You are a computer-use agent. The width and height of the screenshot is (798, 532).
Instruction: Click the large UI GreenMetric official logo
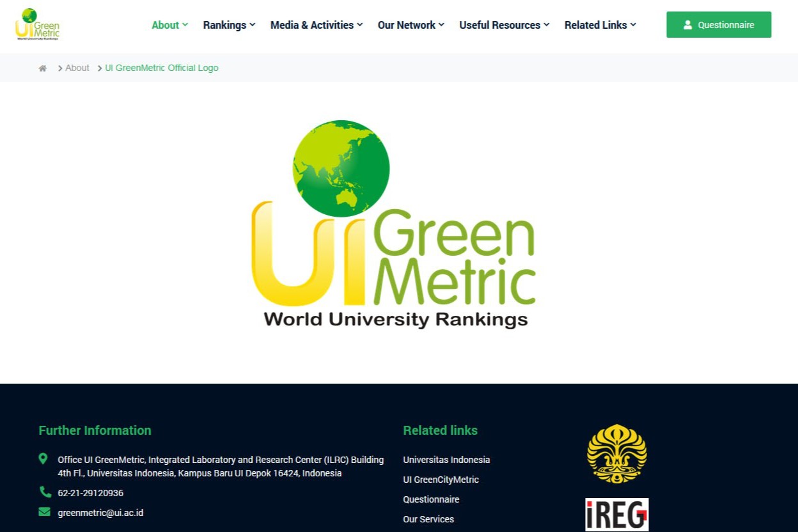coord(393,224)
